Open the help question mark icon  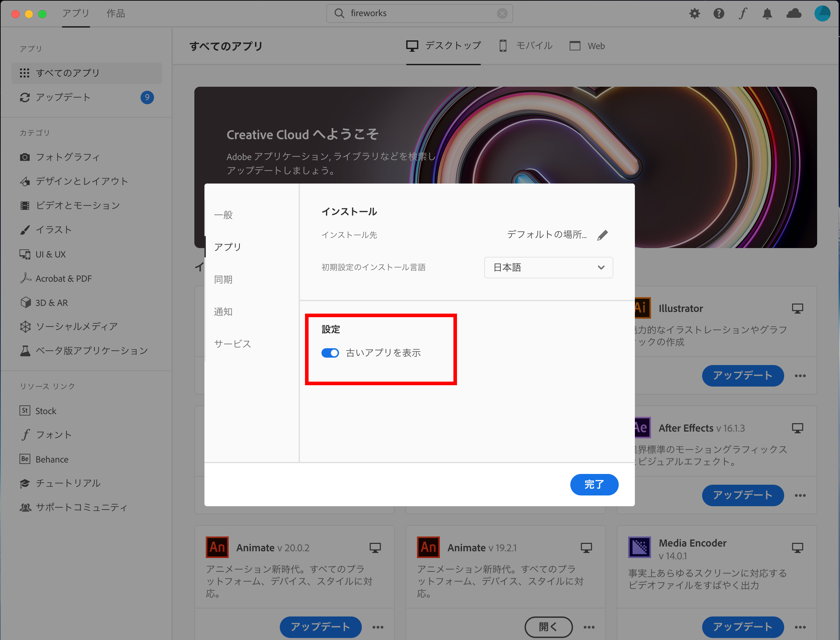(x=718, y=14)
